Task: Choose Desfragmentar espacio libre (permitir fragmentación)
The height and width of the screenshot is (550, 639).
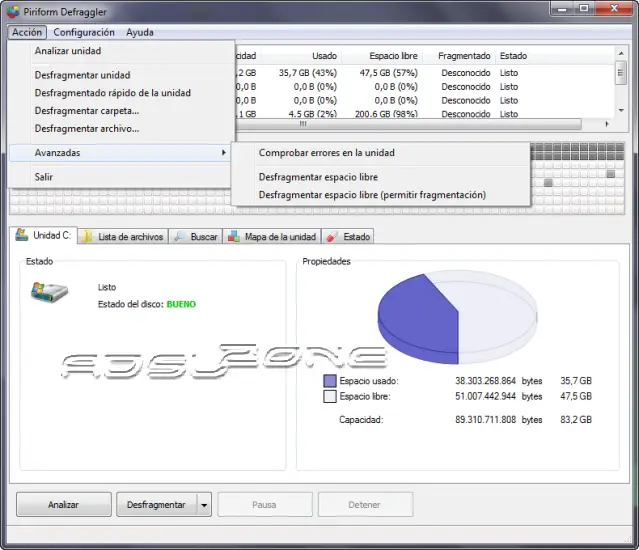Action: (381, 195)
